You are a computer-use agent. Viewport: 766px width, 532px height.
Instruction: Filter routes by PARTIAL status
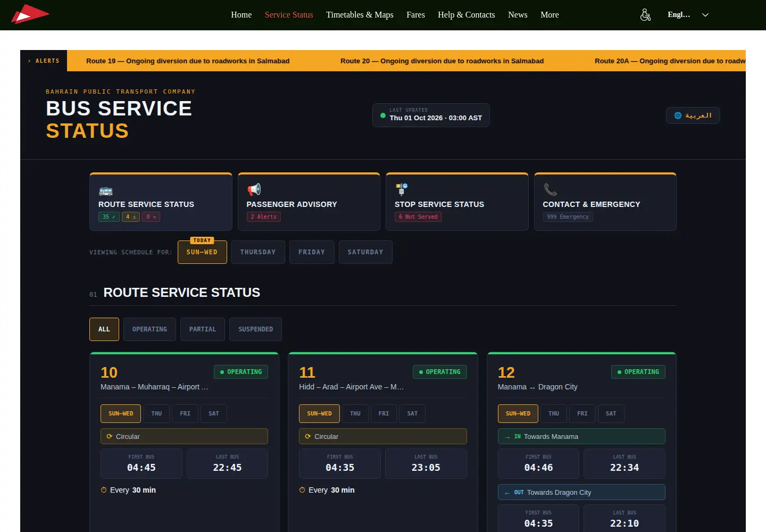coord(203,329)
